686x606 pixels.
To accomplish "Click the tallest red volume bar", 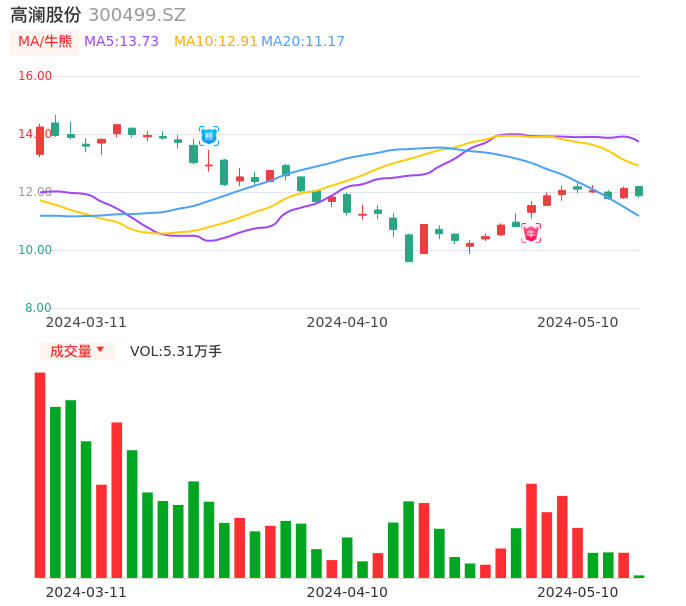I will [40, 475].
